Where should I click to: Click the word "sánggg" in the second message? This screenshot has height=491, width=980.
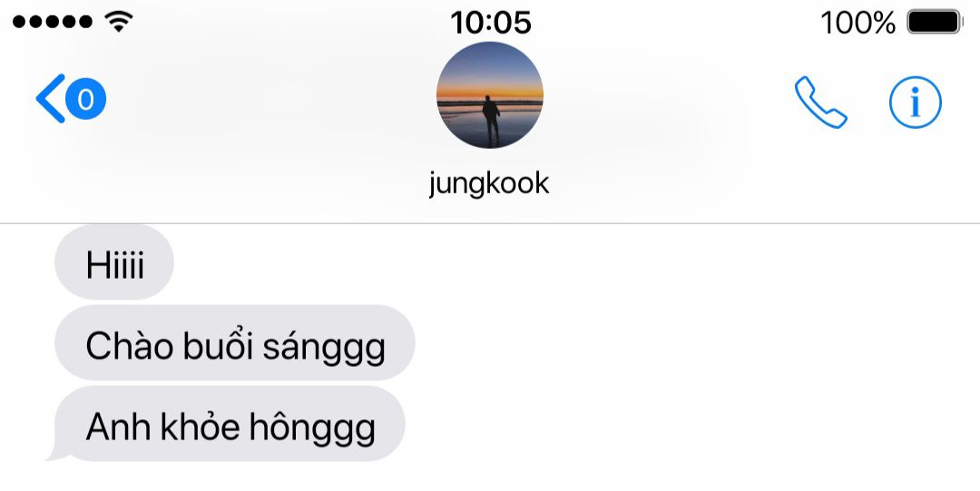click(x=324, y=347)
